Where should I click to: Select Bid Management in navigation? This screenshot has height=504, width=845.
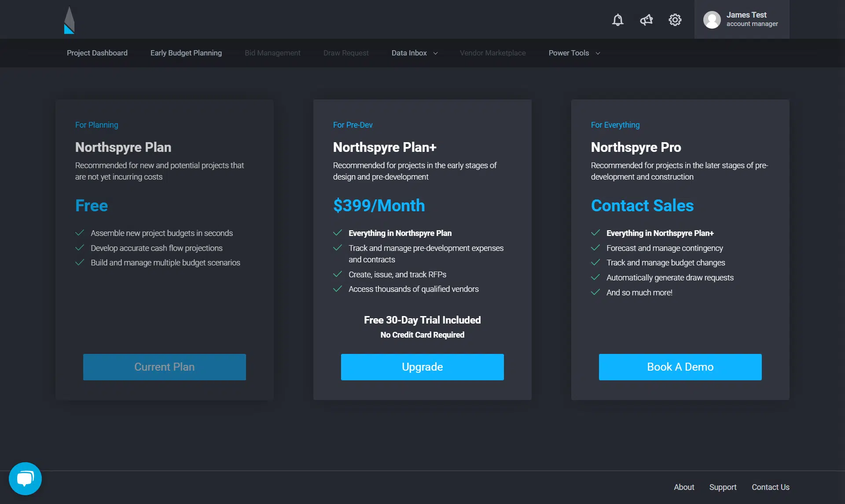pos(272,53)
